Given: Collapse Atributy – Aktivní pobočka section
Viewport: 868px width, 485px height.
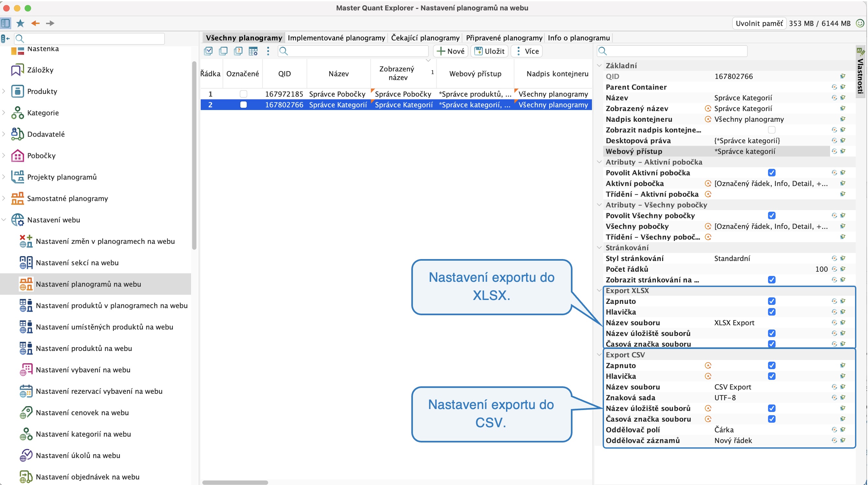Looking at the screenshot, I should coord(599,162).
